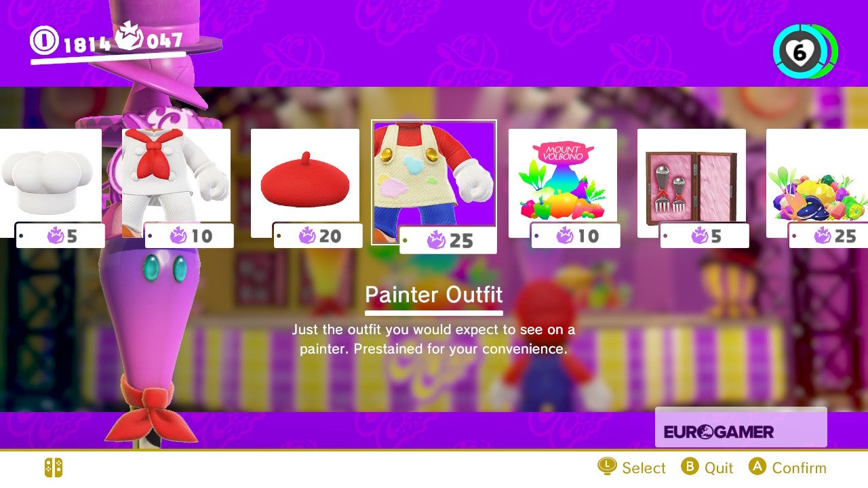This screenshot has width=868, height=488.
Task: Click the Eurogamer watermark logo
Action: click(741, 427)
